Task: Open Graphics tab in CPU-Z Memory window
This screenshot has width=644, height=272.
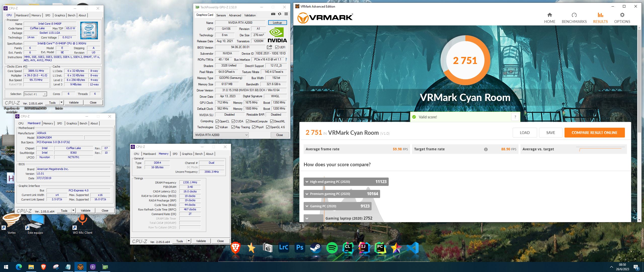Action: pos(187,154)
